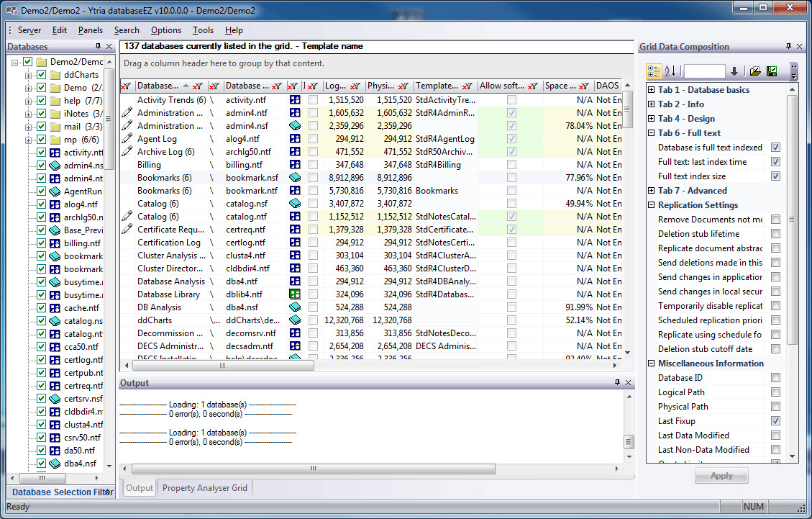Expand the 'Tab 1 - Database basics' section
This screenshot has width=812, height=519.
coord(651,90)
